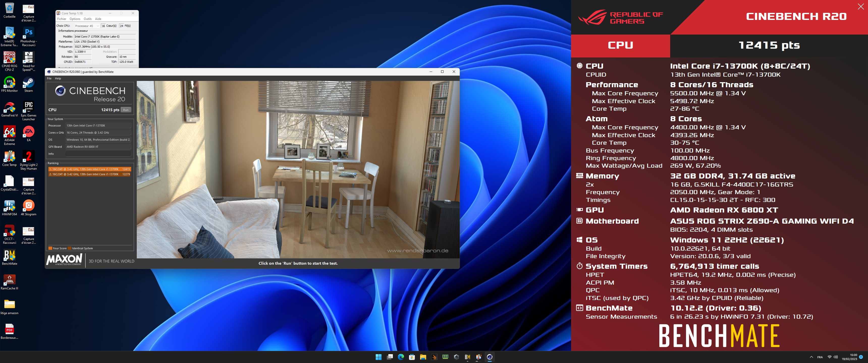Open the Photoshop shortcut on desktop

pos(29,36)
